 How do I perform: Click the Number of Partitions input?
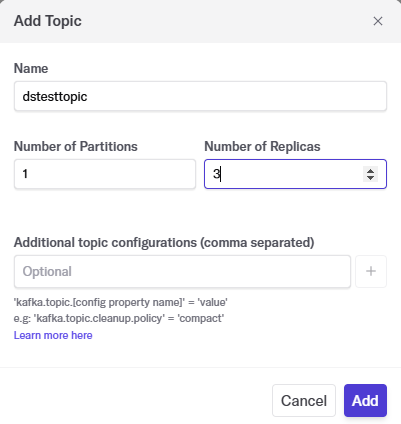[x=105, y=174]
